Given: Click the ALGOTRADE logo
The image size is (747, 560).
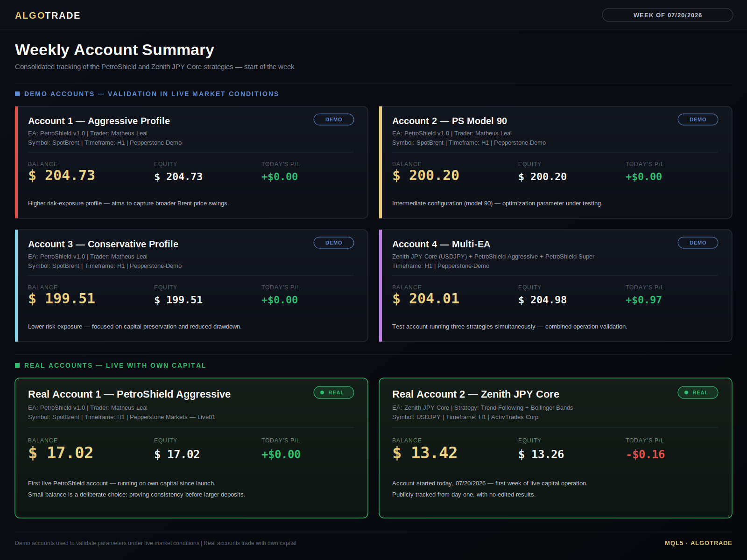Looking at the screenshot, I should click(x=48, y=15).
